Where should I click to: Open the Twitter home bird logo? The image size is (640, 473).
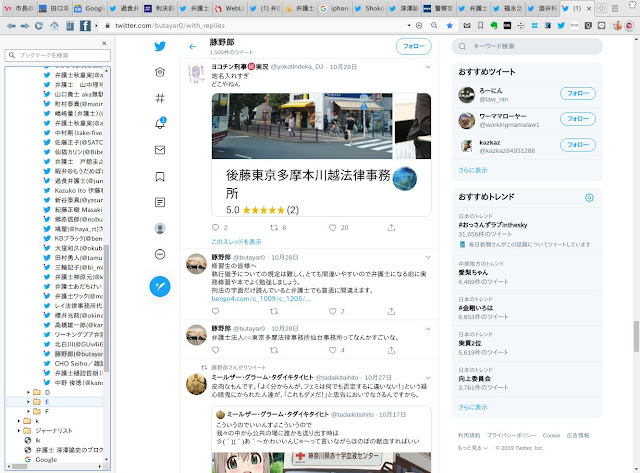160,46
